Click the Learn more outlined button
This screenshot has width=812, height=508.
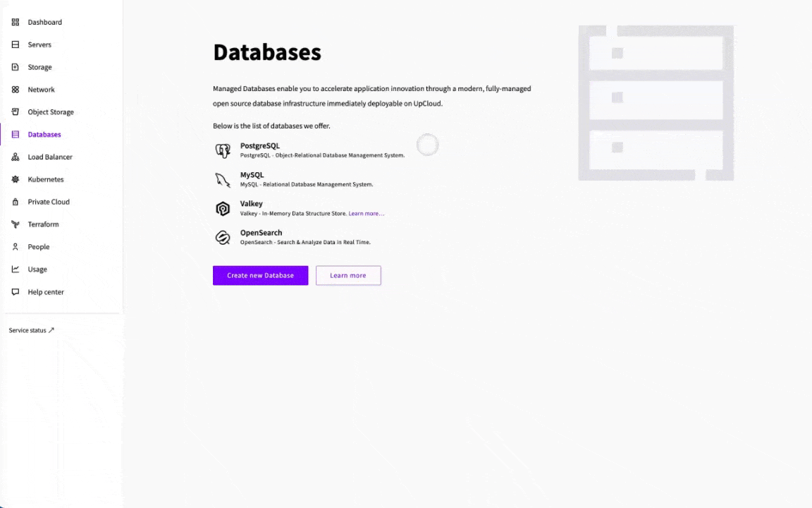coord(348,276)
